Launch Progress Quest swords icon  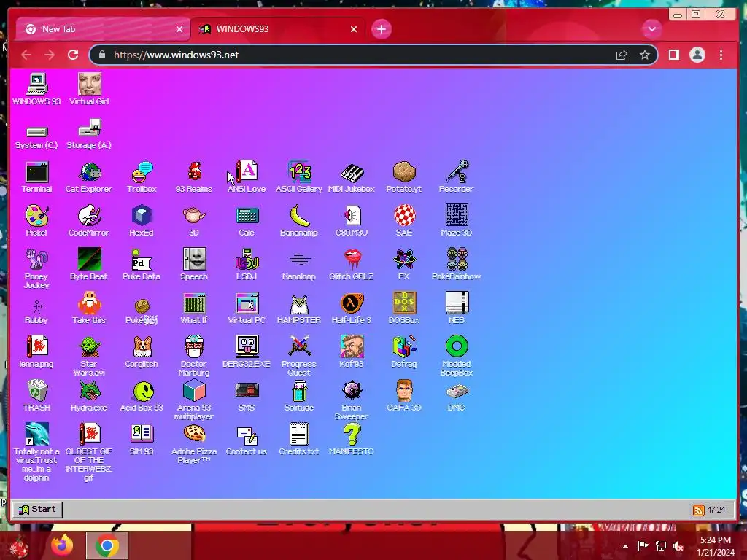[x=299, y=356]
